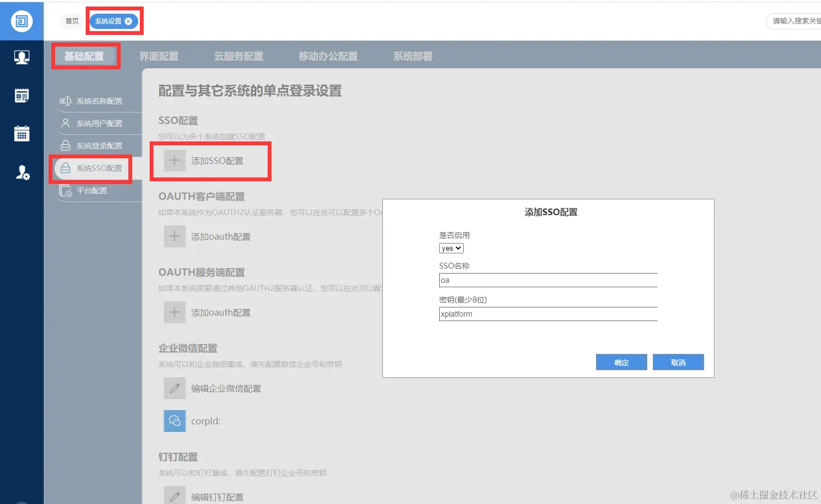
Task: Click the 系统SSO配置 lock icon
Action: tap(66, 168)
